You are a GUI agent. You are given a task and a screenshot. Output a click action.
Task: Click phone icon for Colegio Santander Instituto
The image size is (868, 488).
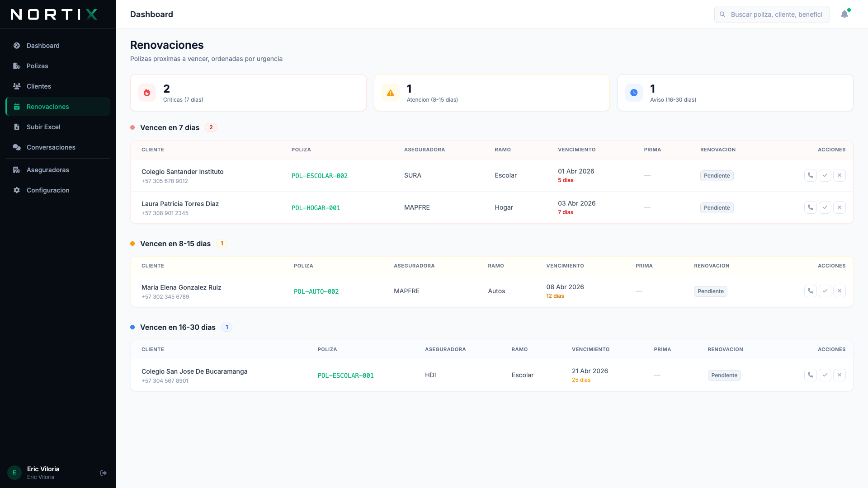tap(810, 175)
